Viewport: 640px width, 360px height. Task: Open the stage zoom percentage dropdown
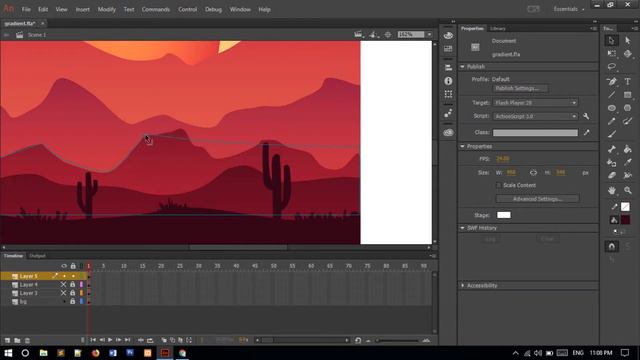tap(429, 35)
